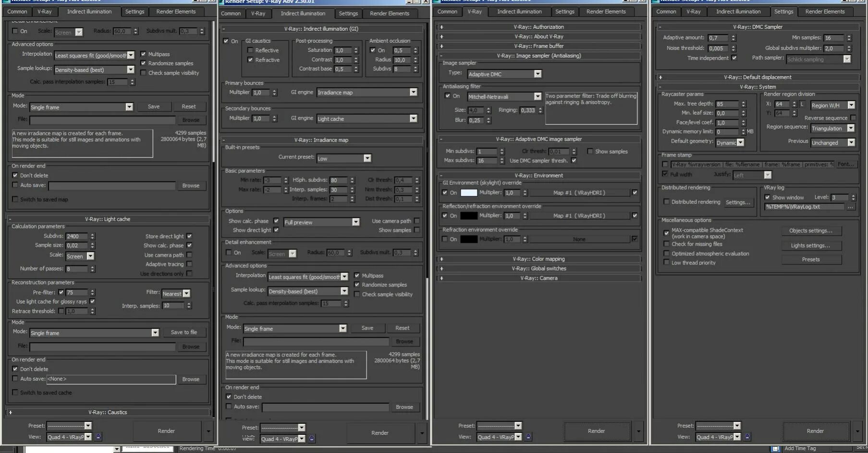This screenshot has width=868, height=453.
Task: Open Common tab in third-from-left window
Action: coord(447,12)
